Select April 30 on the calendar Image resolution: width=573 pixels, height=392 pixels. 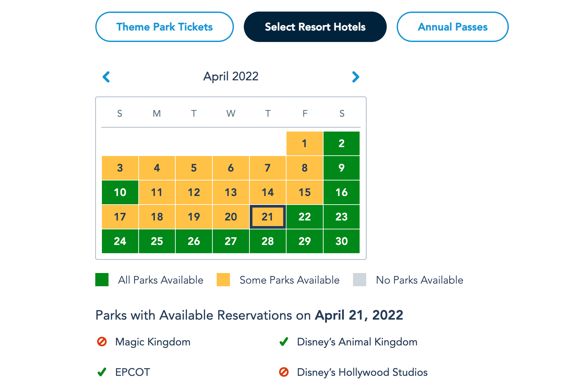[x=341, y=241]
